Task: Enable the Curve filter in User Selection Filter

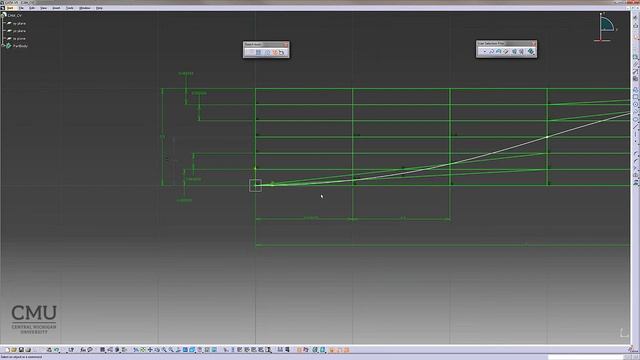Action: click(491, 51)
